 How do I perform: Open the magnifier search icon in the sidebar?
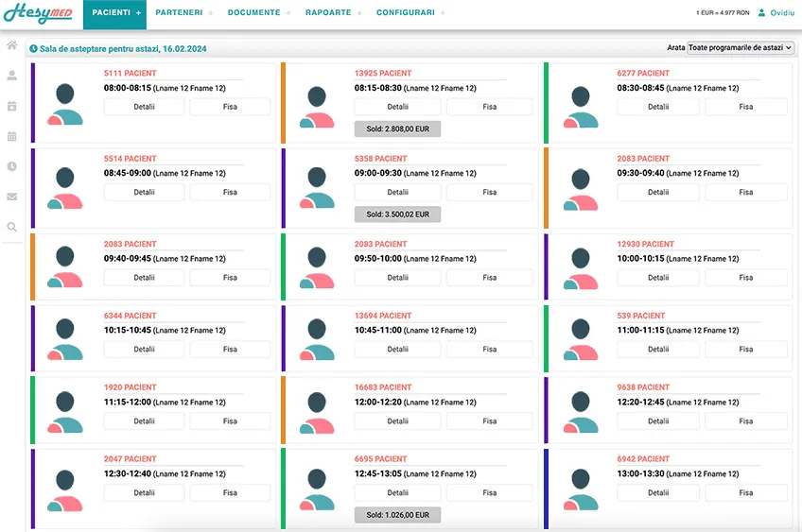coord(11,227)
